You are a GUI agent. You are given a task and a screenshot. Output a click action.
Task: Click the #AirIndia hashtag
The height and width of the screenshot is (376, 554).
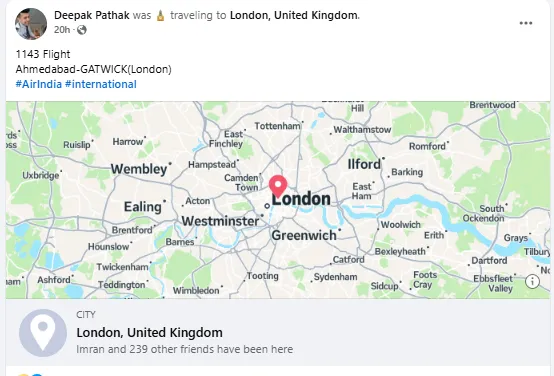(x=39, y=84)
